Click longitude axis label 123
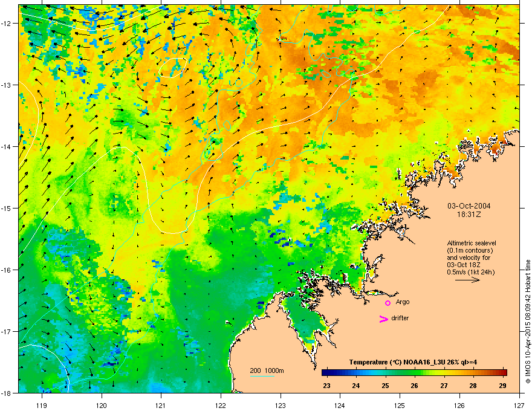The image size is (532, 411). pos(281,405)
